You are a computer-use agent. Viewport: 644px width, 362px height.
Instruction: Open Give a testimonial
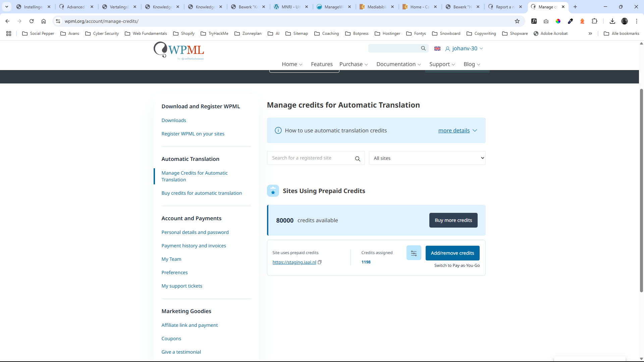coord(181,352)
